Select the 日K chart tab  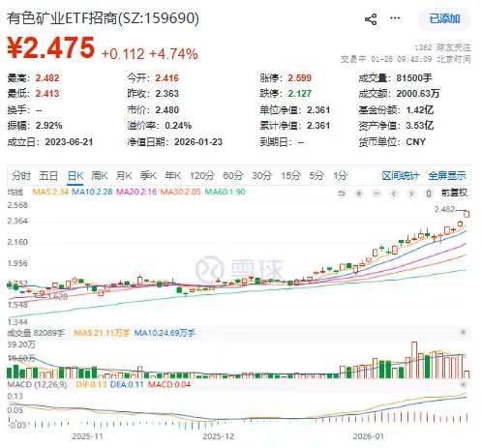pos(75,176)
